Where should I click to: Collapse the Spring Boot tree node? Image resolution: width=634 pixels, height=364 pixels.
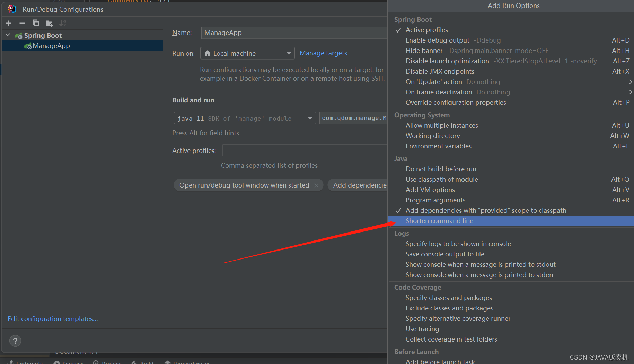pos(8,35)
